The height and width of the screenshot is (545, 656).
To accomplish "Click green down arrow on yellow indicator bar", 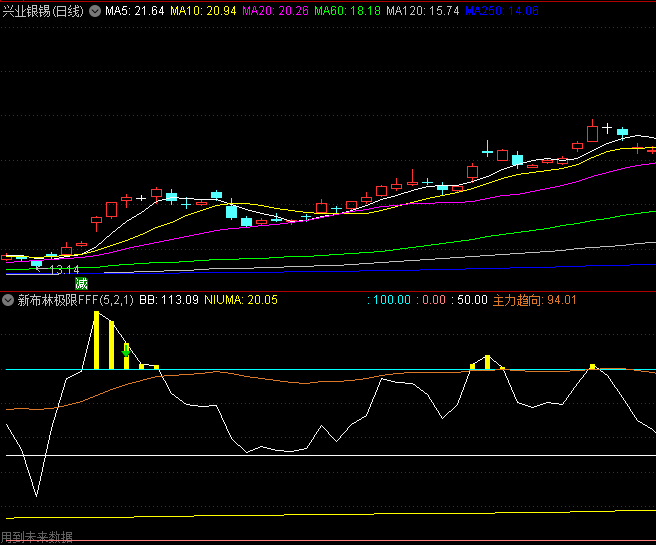I will tap(126, 351).
